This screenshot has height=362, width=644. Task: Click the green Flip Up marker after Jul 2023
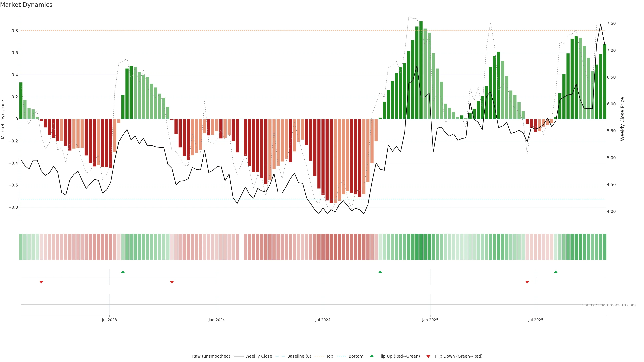[123, 272]
